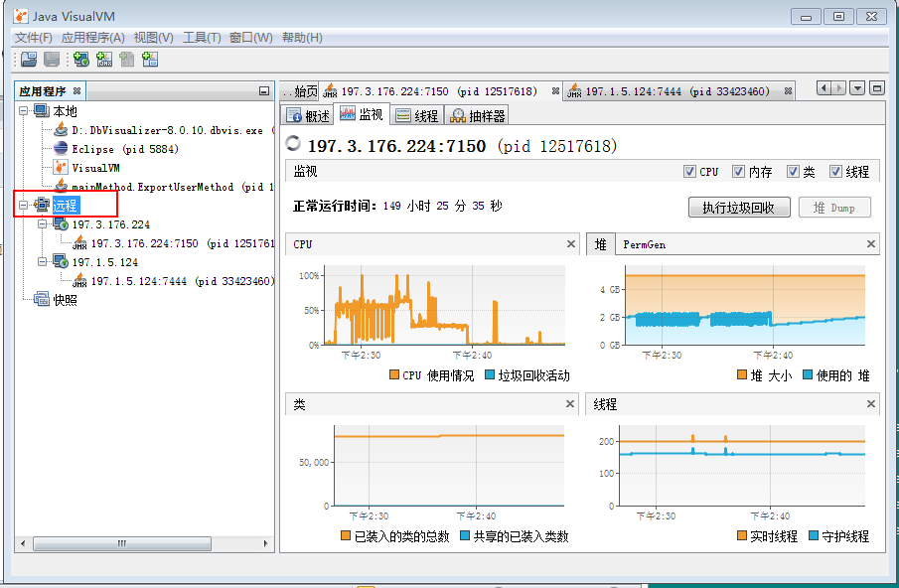
Task: Click the grayed Save toolbar icon
Action: [52, 59]
